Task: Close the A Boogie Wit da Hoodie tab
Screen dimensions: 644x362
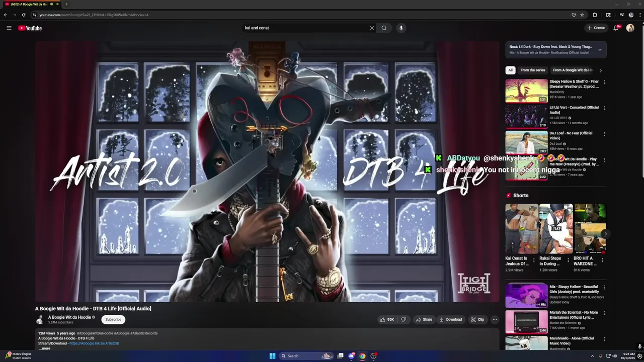Action: [57, 4]
